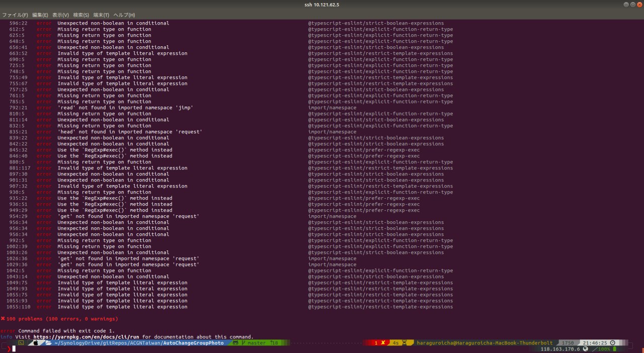Click the folder icon before the path
Screen dimensions: 644x353
[48, 343]
